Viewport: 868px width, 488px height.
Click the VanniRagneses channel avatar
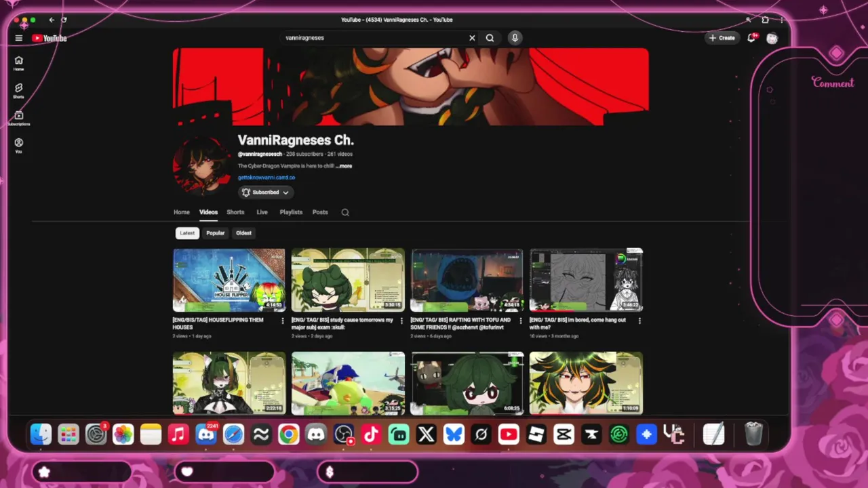pyautogui.click(x=201, y=165)
